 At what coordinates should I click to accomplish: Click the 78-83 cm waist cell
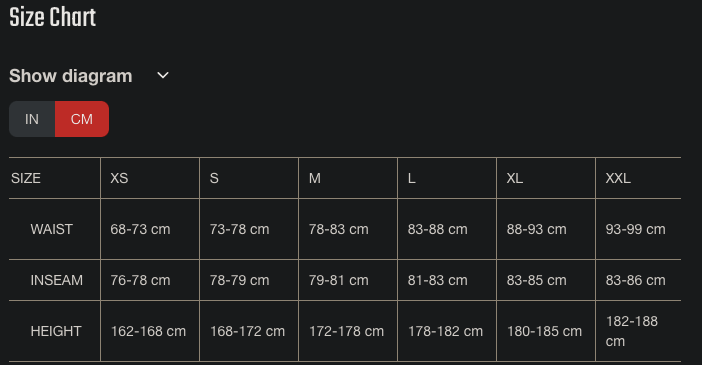click(348, 229)
